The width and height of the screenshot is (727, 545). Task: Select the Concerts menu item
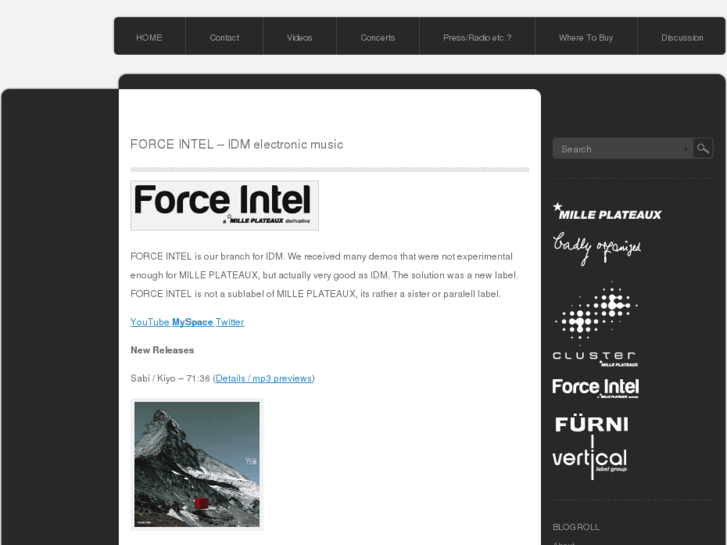[x=378, y=38]
